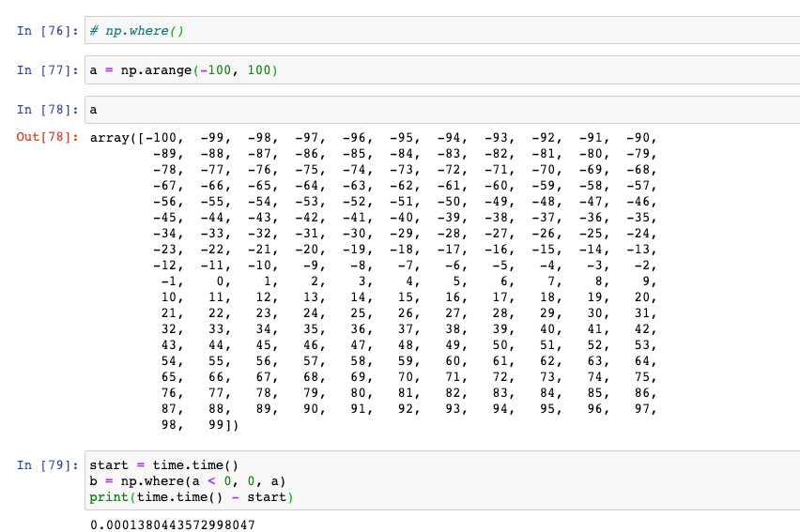Click the value '20,' in the array output
800x532 pixels.
click(646, 297)
